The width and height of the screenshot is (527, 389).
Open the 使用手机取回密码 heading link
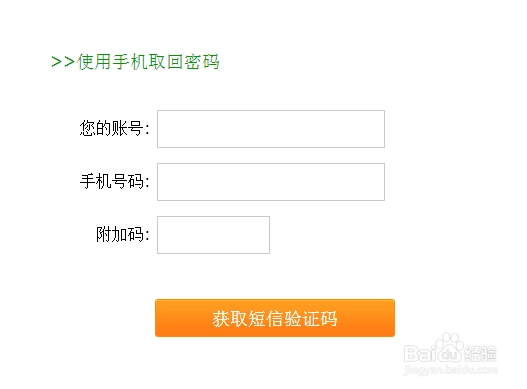pos(148,62)
